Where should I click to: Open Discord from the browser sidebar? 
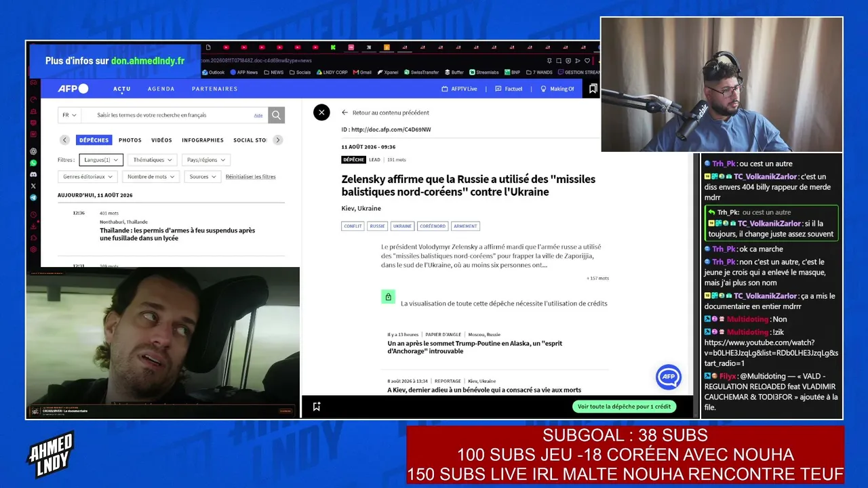(x=33, y=174)
